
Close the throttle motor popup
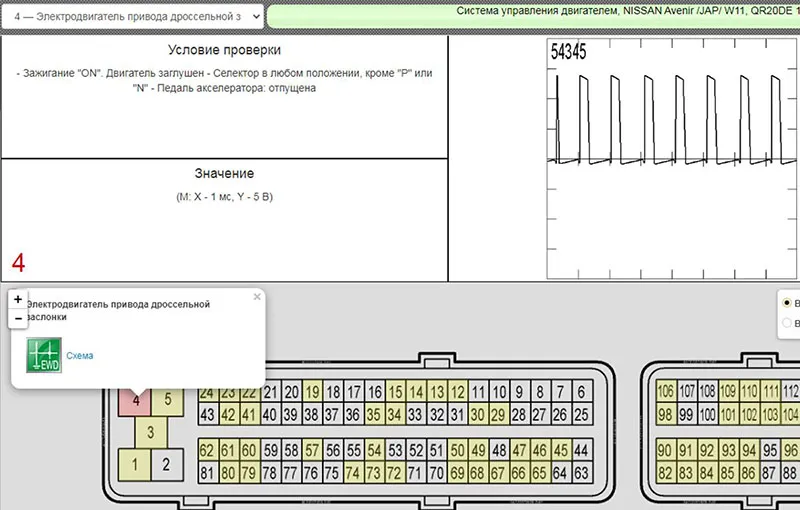click(257, 297)
